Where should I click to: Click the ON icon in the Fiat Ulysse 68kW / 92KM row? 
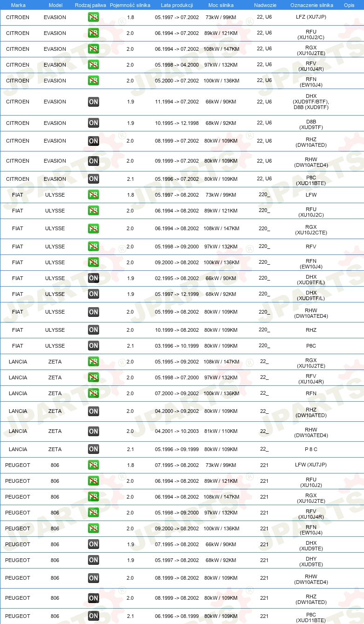94,294
